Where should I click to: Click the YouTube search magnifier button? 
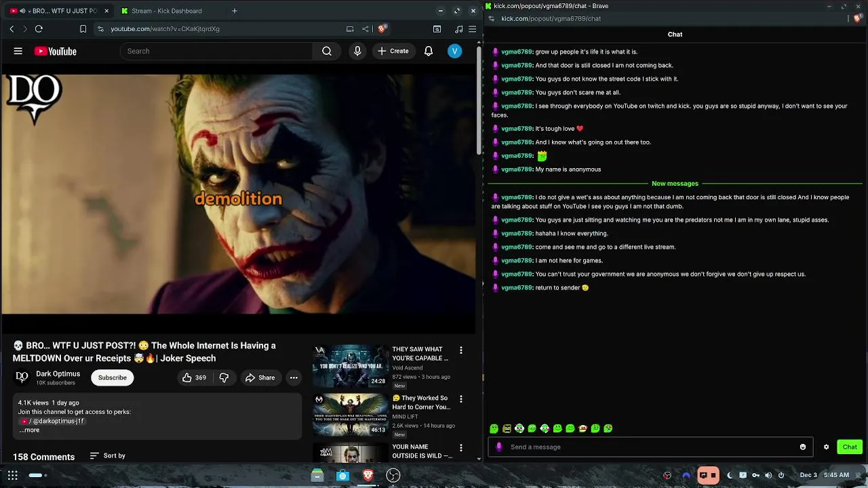point(327,51)
